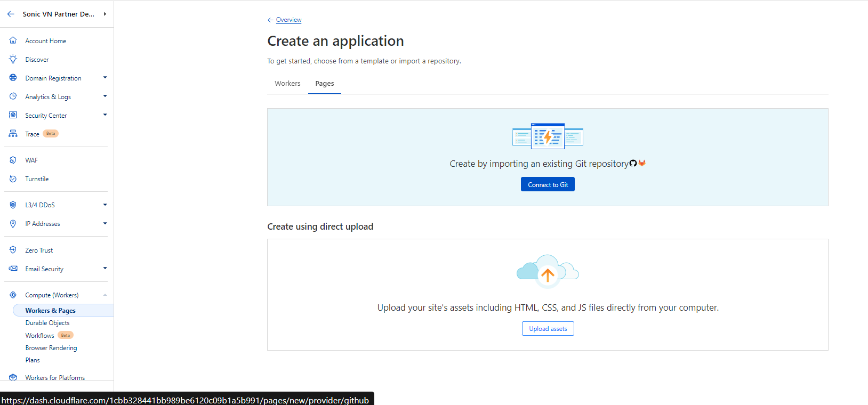Click the back arrow beside account name

click(11, 14)
